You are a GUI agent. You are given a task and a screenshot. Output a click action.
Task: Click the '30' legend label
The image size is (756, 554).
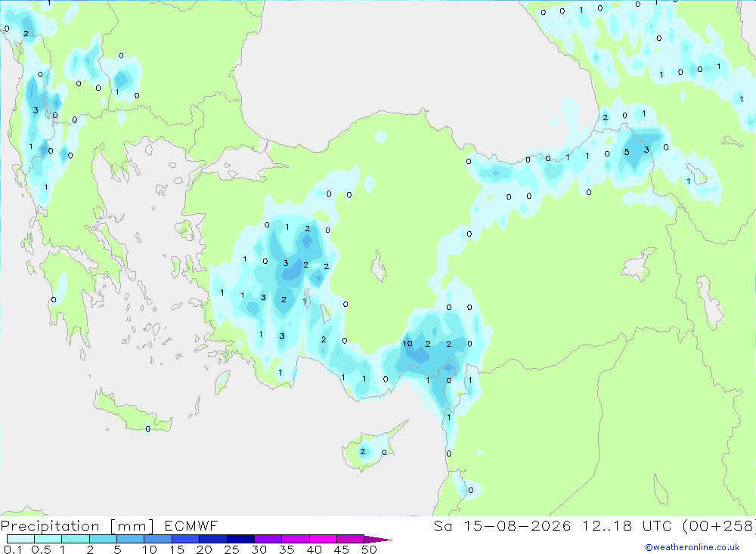coord(259,549)
